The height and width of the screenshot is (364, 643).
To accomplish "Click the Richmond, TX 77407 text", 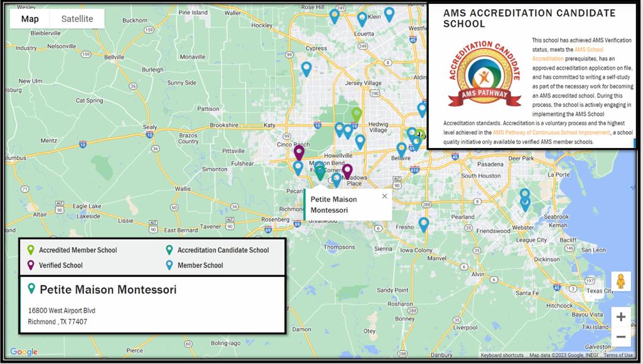I will (x=57, y=322).
